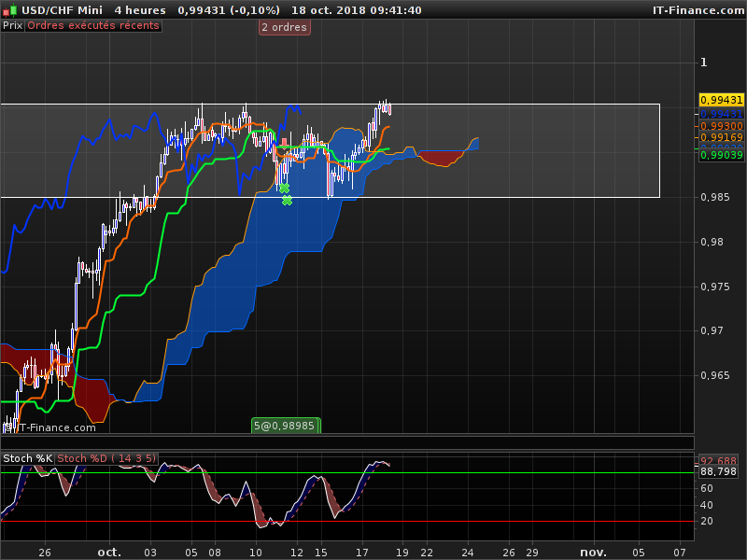Click the orange 0,99300 price tag
Screen dimensions: 747x560
click(721, 126)
